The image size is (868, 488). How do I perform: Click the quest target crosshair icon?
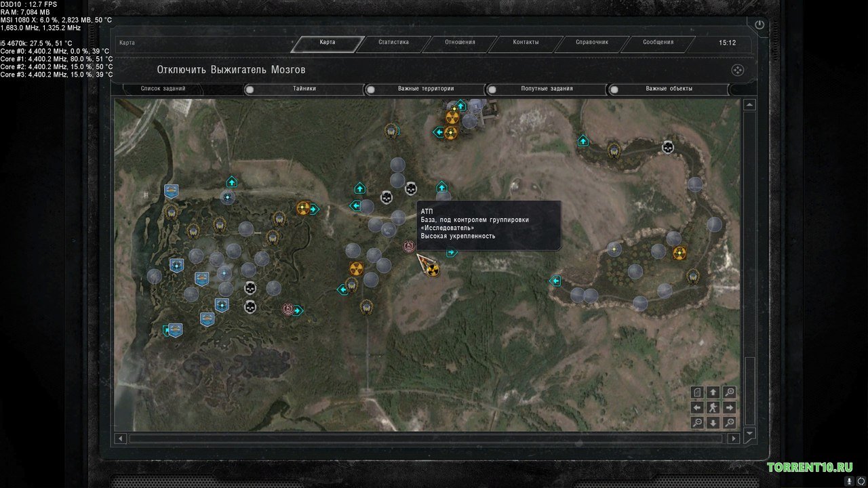click(x=738, y=70)
